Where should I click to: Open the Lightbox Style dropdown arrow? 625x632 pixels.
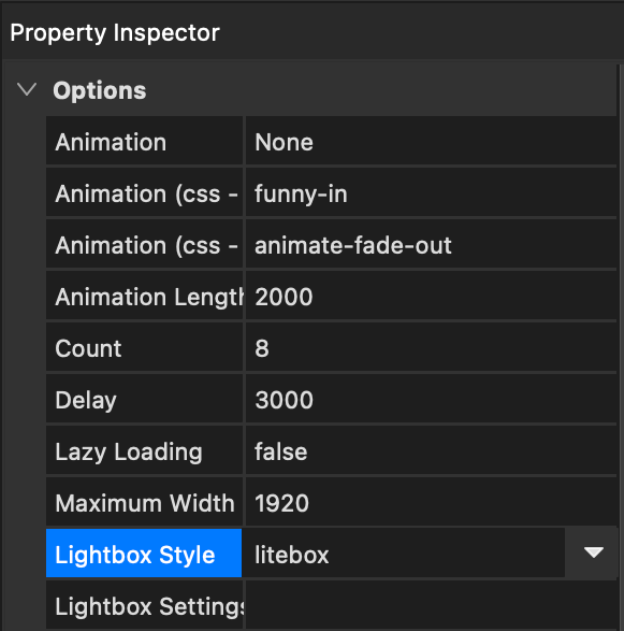[594, 553]
